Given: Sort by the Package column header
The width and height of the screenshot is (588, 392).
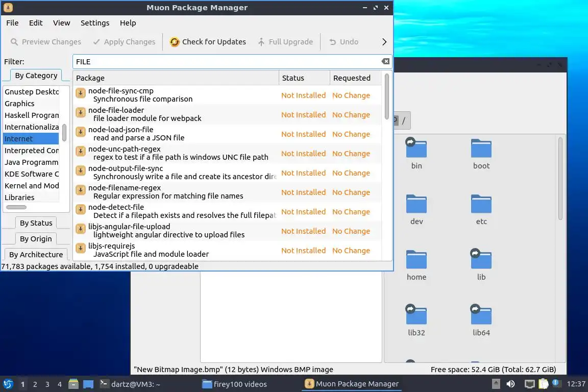Looking at the screenshot, I should (x=176, y=78).
